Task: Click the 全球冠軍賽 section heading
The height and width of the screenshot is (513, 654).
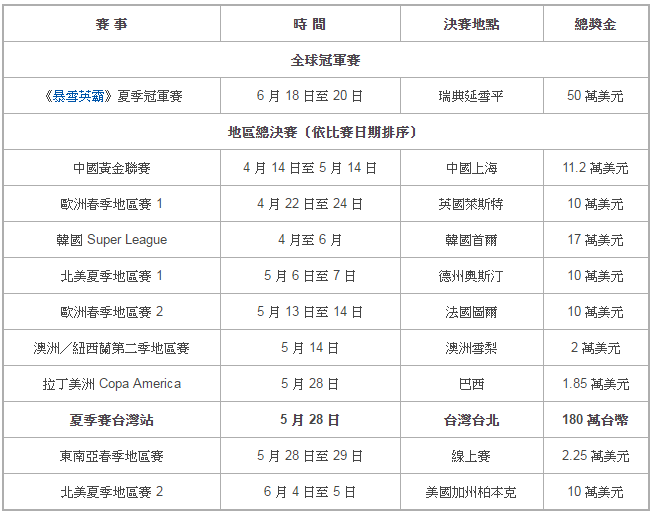Action: tap(325, 60)
